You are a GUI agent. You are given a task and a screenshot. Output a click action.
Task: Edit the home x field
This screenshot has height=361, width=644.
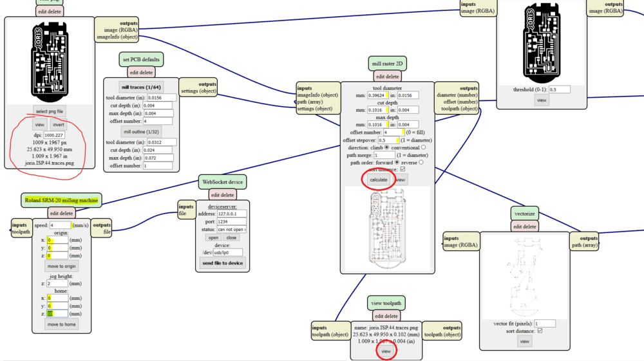(57, 298)
